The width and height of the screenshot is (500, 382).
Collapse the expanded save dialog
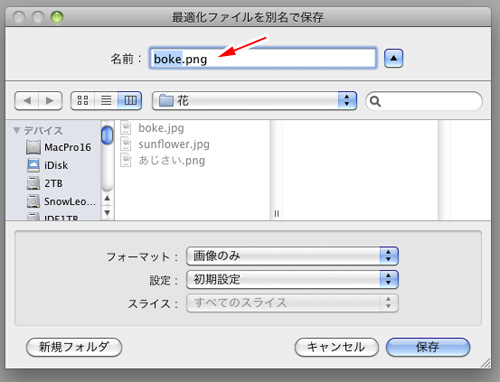394,59
